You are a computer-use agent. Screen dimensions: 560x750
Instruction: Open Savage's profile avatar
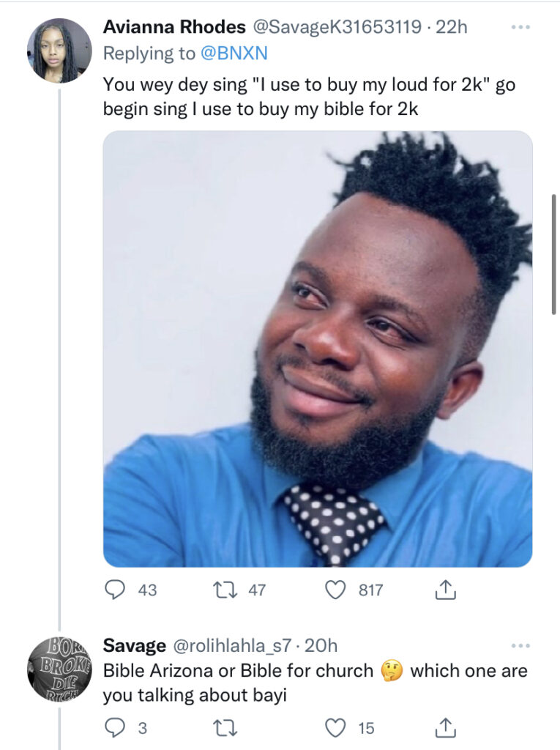point(59,669)
